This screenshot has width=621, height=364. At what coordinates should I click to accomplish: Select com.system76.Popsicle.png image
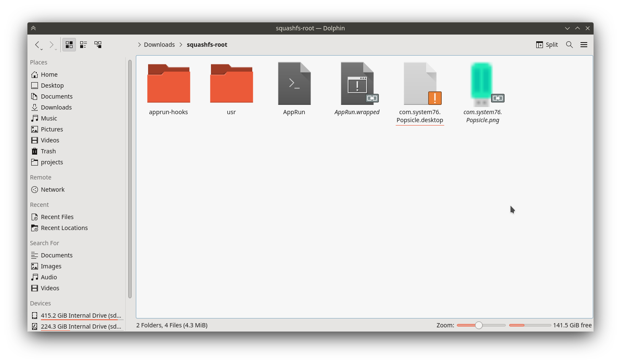point(483,93)
